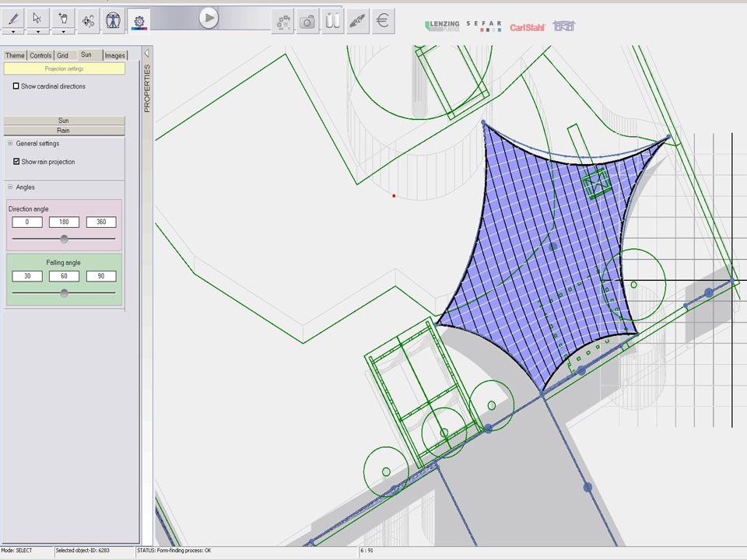
Task: Open dropdown arrow under pencil tool
Action: 13,32
